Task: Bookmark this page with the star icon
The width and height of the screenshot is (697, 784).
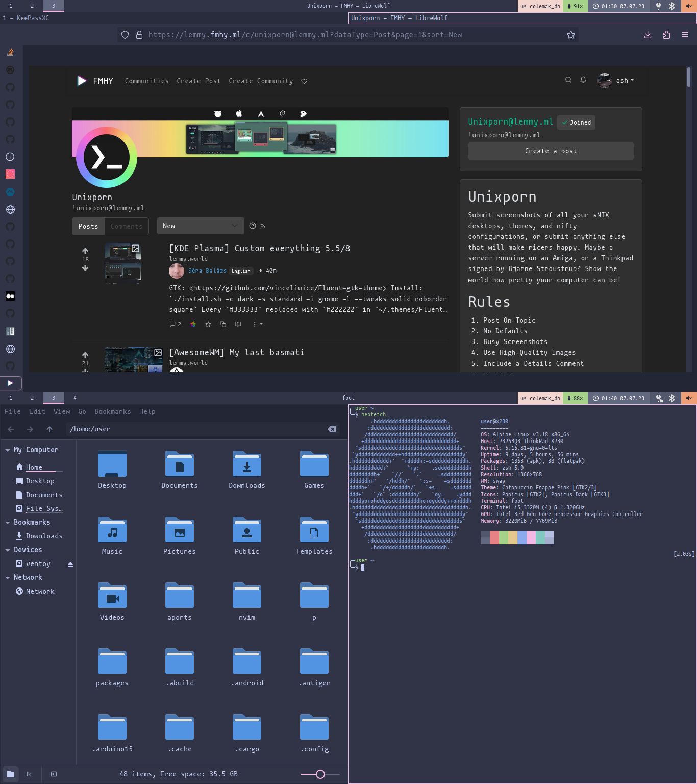Action: click(x=571, y=35)
